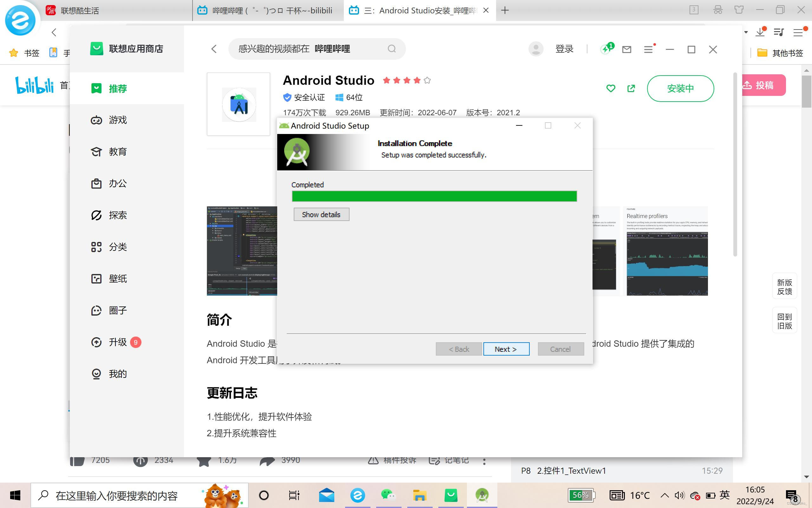Click the search magnifier in app store
Image resolution: width=812 pixels, height=508 pixels.
click(x=392, y=49)
